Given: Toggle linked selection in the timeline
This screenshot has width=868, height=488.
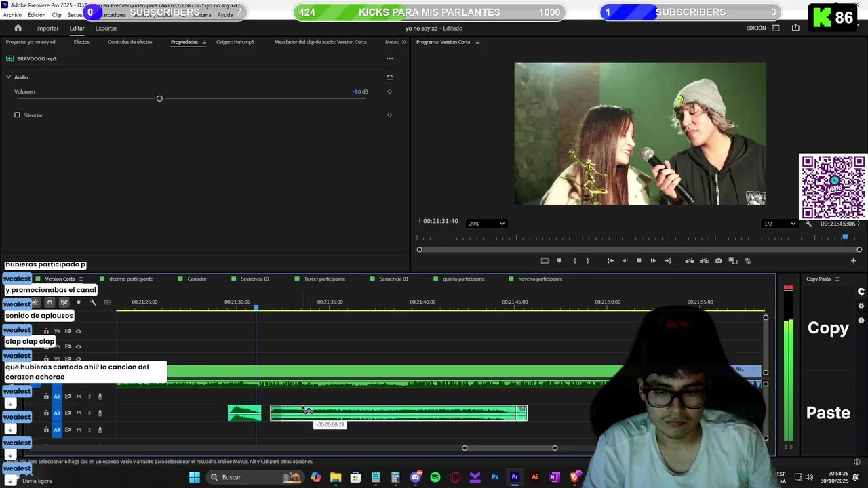Looking at the screenshot, I should click(64, 302).
